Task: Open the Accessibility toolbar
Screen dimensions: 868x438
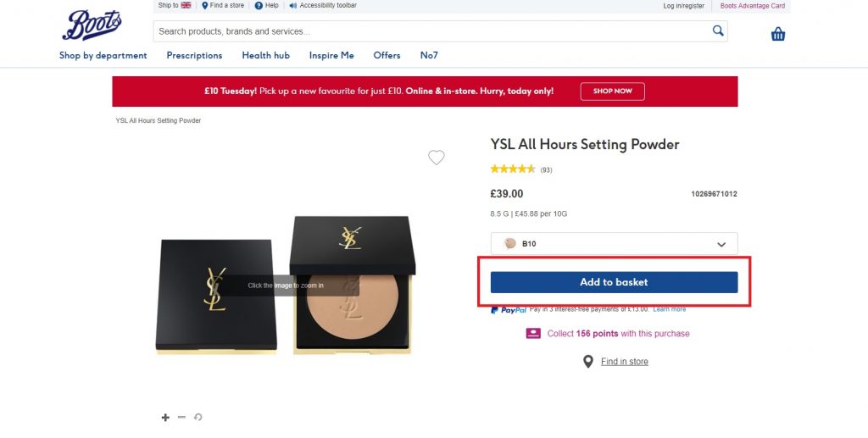Action: (322, 6)
